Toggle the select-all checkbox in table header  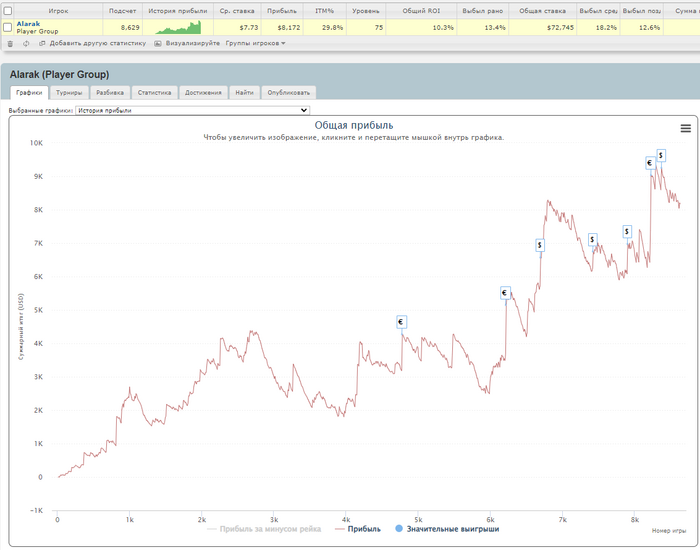point(8,11)
